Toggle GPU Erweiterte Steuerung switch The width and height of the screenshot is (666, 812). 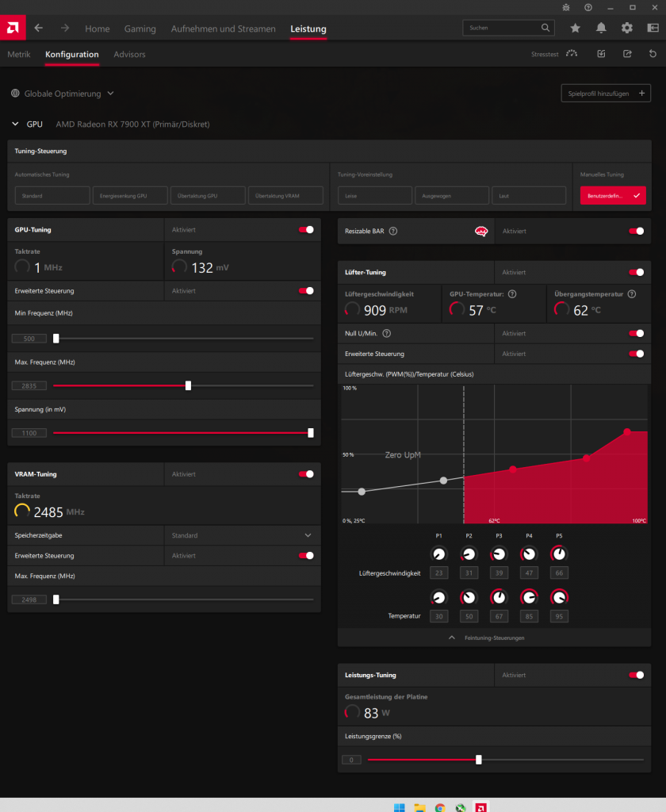[306, 290]
